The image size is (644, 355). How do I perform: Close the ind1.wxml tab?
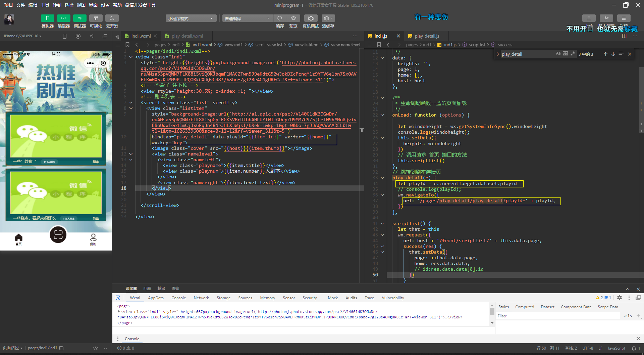(155, 36)
